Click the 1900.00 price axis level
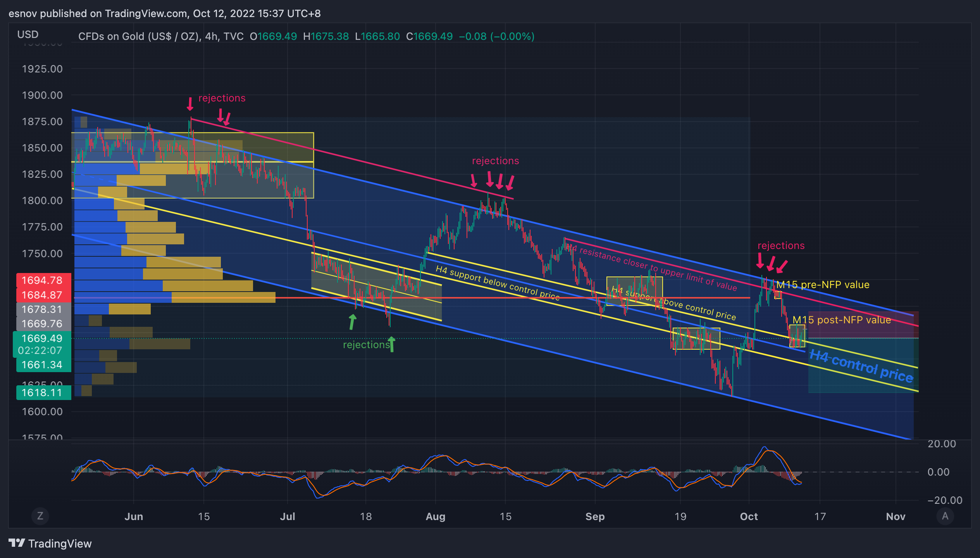This screenshot has height=558, width=980. [42, 95]
